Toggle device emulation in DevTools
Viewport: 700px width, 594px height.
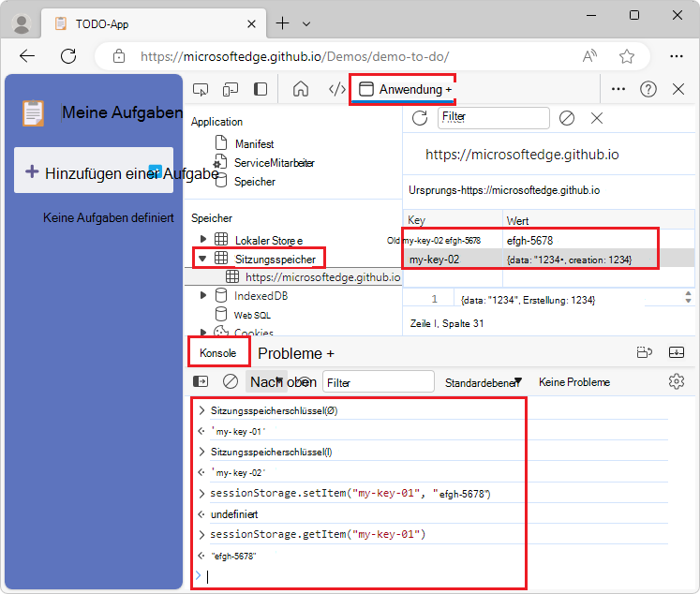[231, 89]
